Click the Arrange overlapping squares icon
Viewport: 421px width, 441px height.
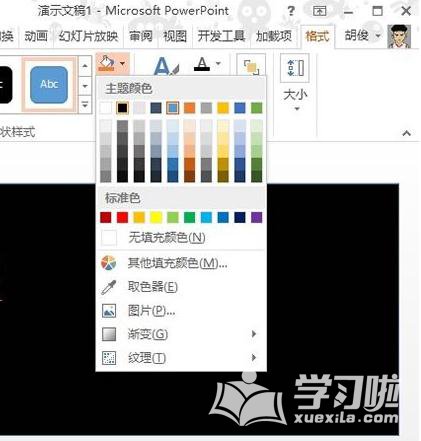[251, 67]
